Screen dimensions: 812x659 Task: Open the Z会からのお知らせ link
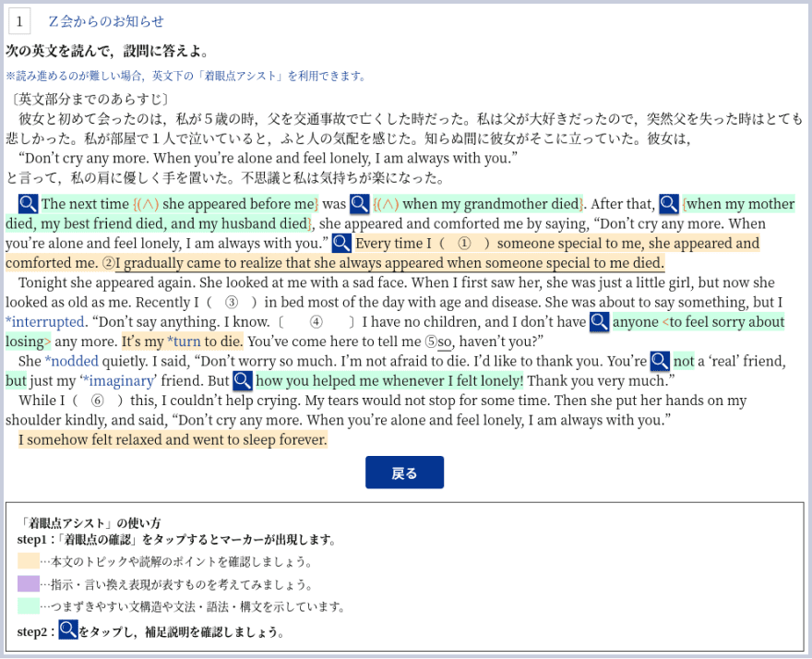105,21
